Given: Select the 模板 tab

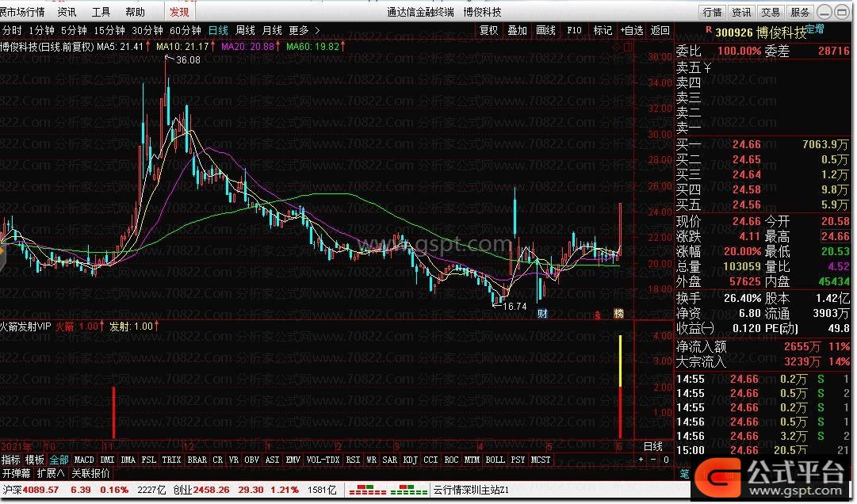Looking at the screenshot, I should click(x=34, y=460).
